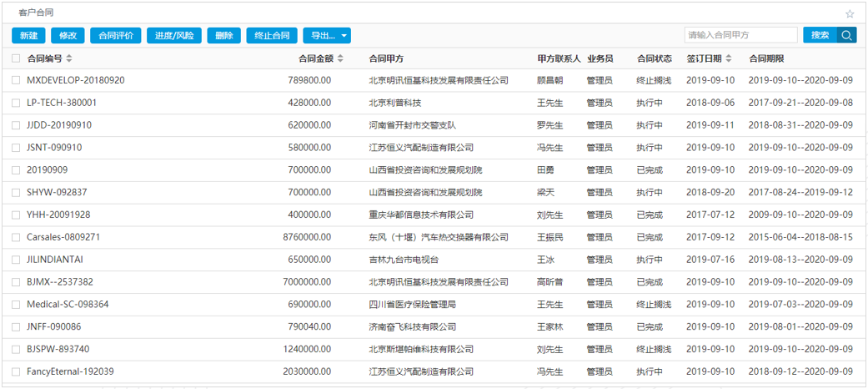Click contact 田勇
The width and height of the screenshot is (868, 389).
tap(546, 170)
